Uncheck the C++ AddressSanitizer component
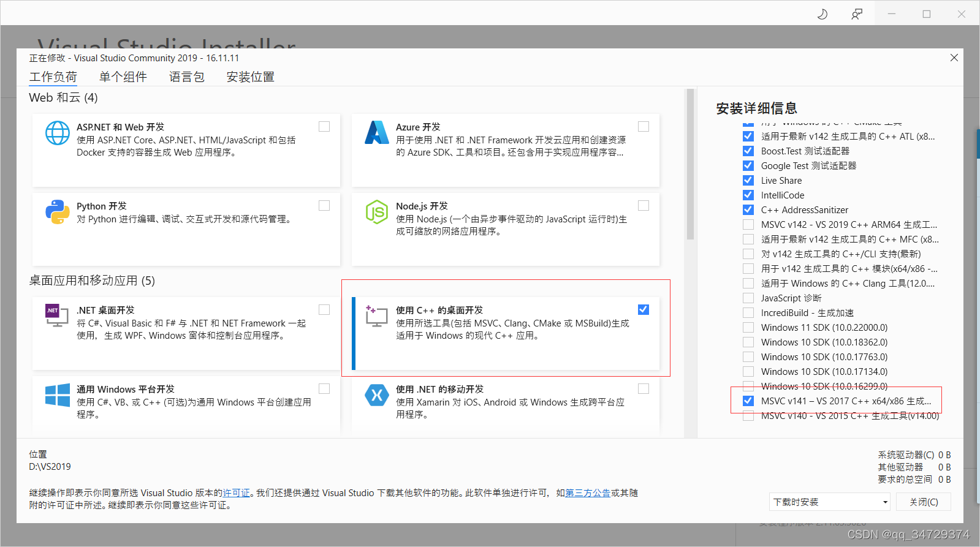Screen dimensions: 980x547 click(x=748, y=209)
